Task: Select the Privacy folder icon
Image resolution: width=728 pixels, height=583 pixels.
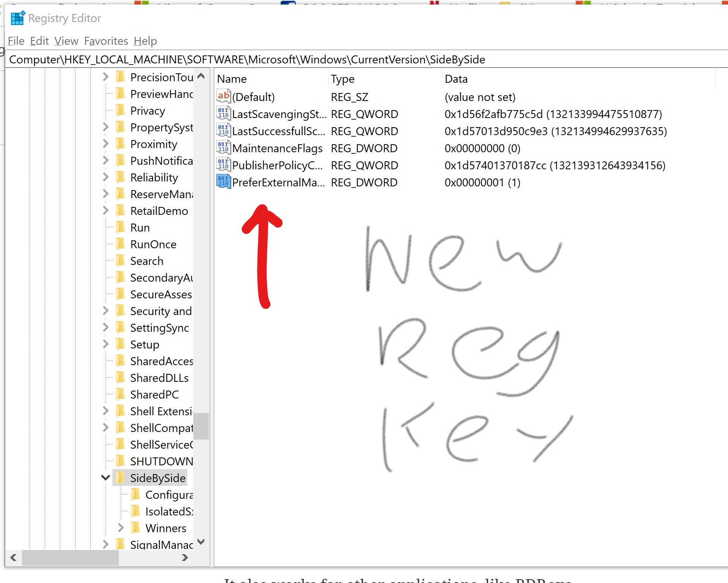Action: click(x=120, y=110)
